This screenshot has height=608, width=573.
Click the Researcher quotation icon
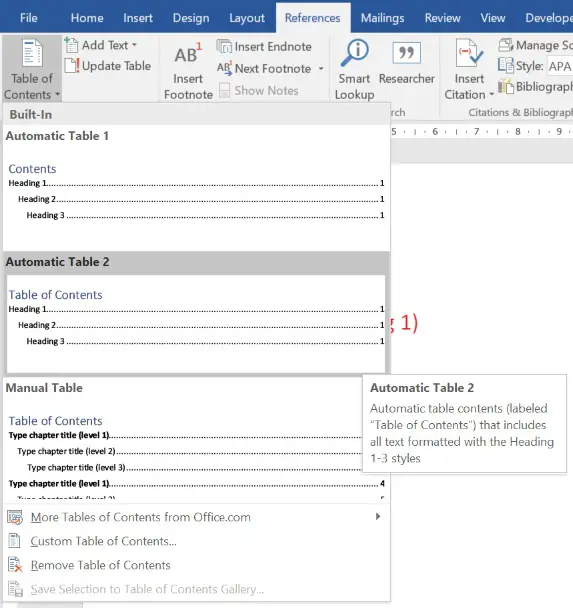406,53
